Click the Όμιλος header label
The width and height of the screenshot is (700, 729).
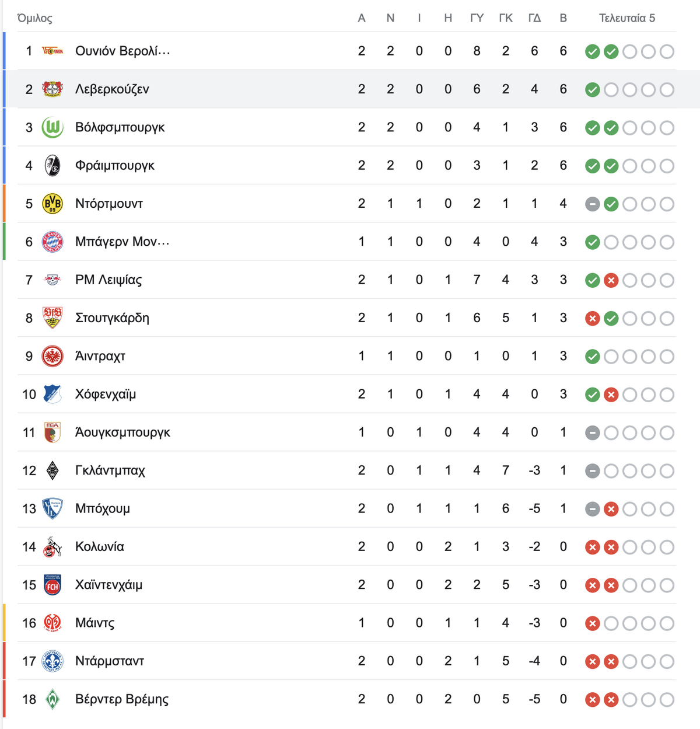[x=35, y=18]
